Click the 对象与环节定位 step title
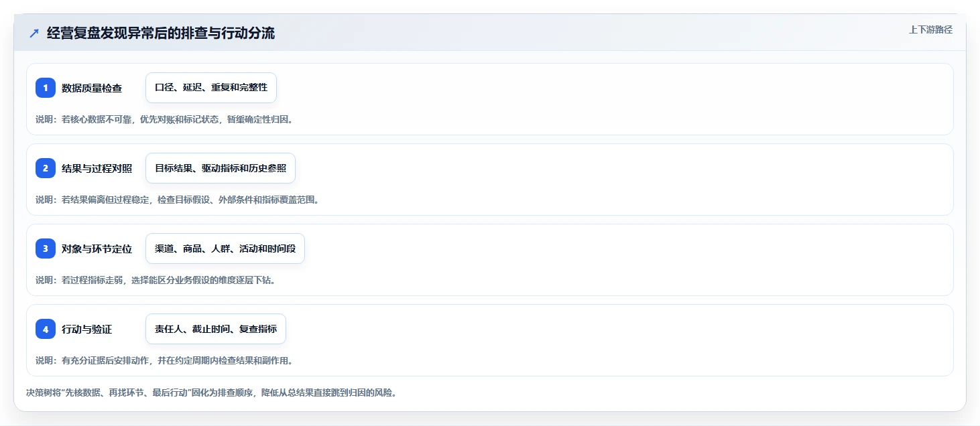The image size is (980, 426). [x=97, y=248]
